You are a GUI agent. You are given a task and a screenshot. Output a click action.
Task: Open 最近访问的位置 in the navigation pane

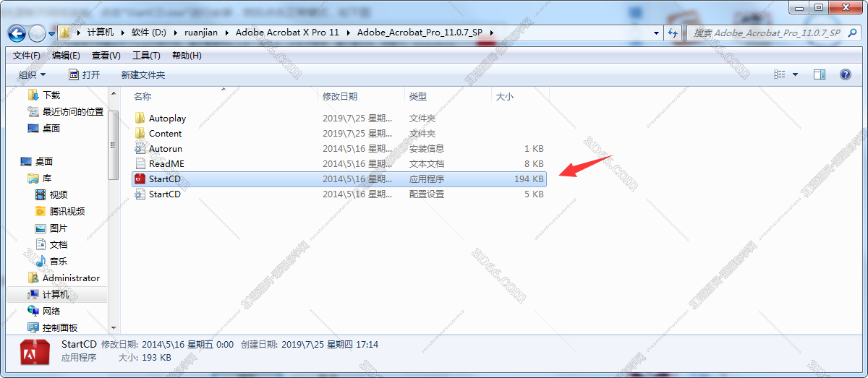[73, 111]
